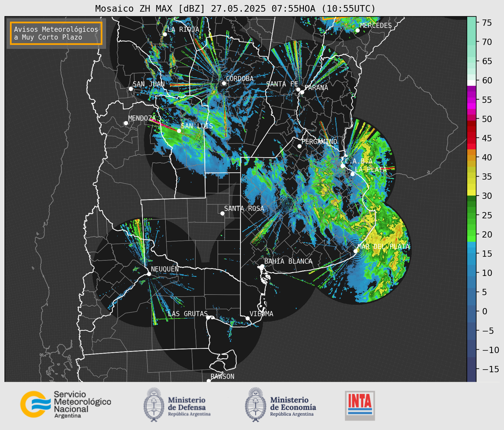This screenshot has height=430, width=504.
Task: Click the Servicio Meteorológico Nacional logo
Action: [65, 404]
